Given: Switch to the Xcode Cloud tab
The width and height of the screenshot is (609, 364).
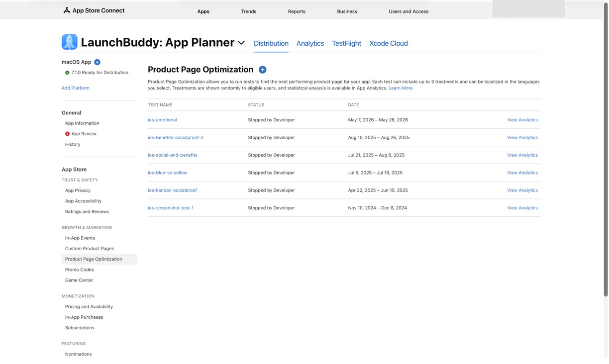Looking at the screenshot, I should (389, 43).
